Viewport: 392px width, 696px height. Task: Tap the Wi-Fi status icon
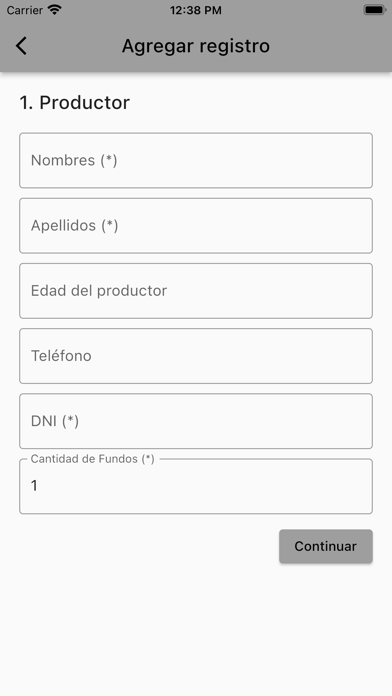point(55,10)
